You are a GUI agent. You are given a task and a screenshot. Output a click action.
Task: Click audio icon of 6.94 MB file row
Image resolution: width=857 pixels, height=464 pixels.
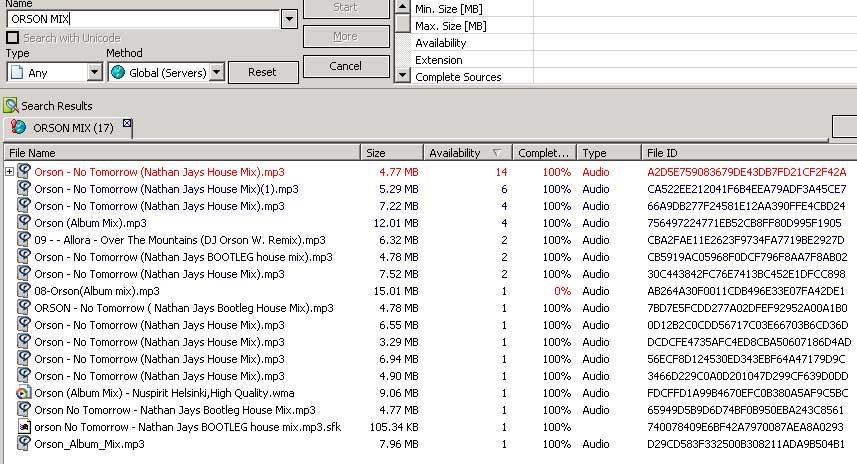(24, 357)
